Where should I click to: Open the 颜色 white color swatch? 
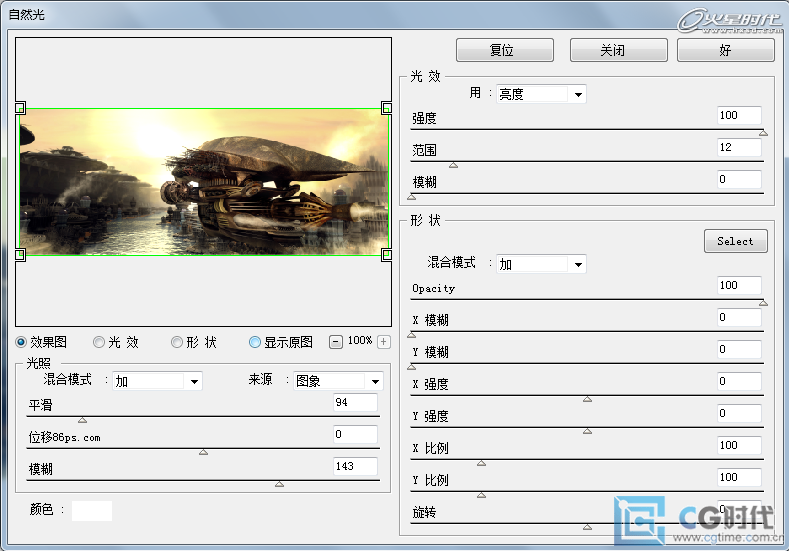point(92,511)
